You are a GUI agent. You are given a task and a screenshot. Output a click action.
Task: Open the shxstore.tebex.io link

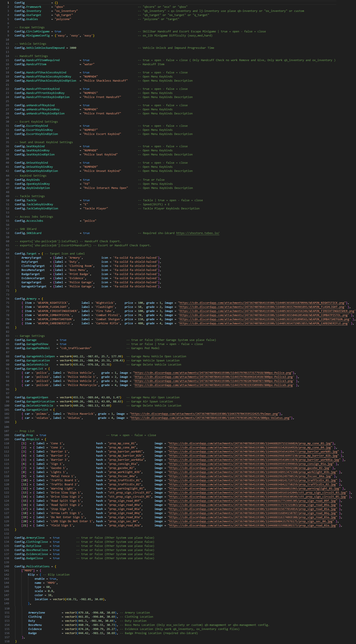(198, 233)
